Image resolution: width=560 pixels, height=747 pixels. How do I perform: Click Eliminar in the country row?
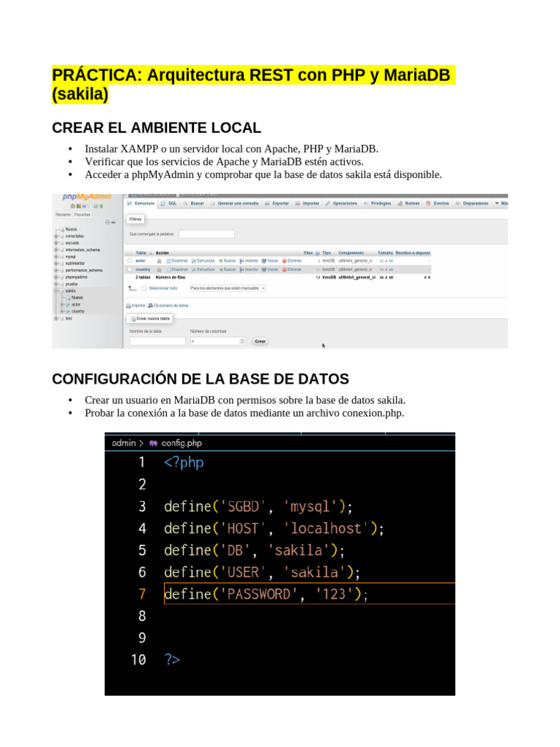(292, 270)
